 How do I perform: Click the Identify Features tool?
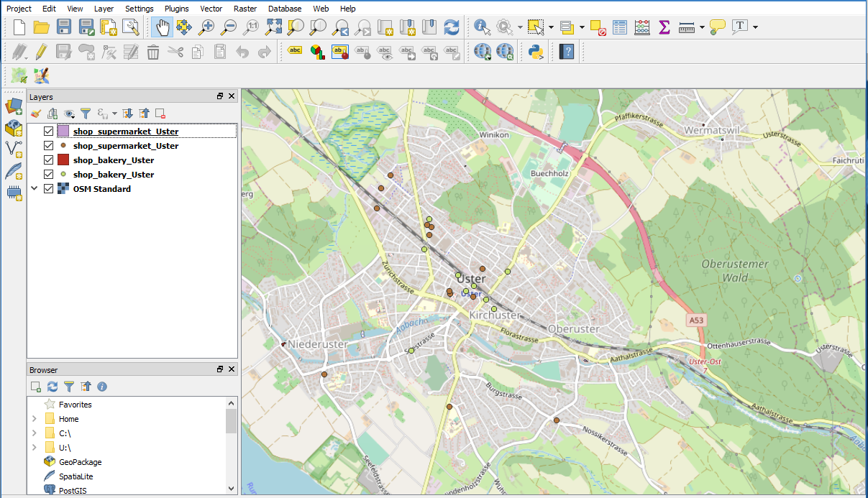[483, 28]
